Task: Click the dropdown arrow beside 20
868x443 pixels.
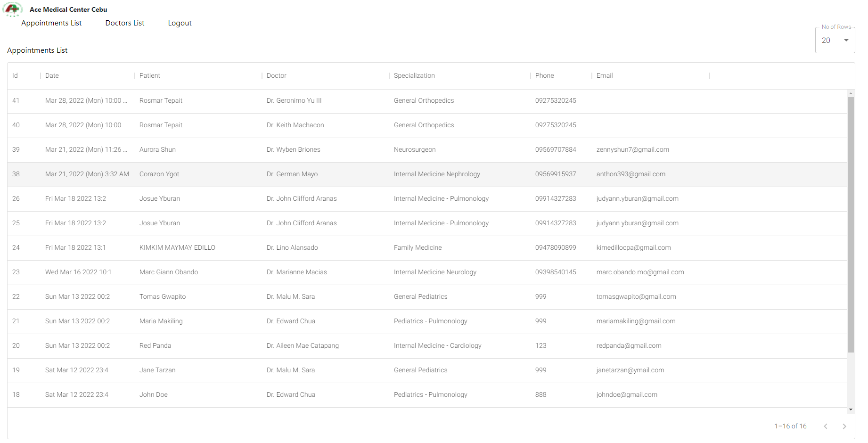Action: point(846,41)
